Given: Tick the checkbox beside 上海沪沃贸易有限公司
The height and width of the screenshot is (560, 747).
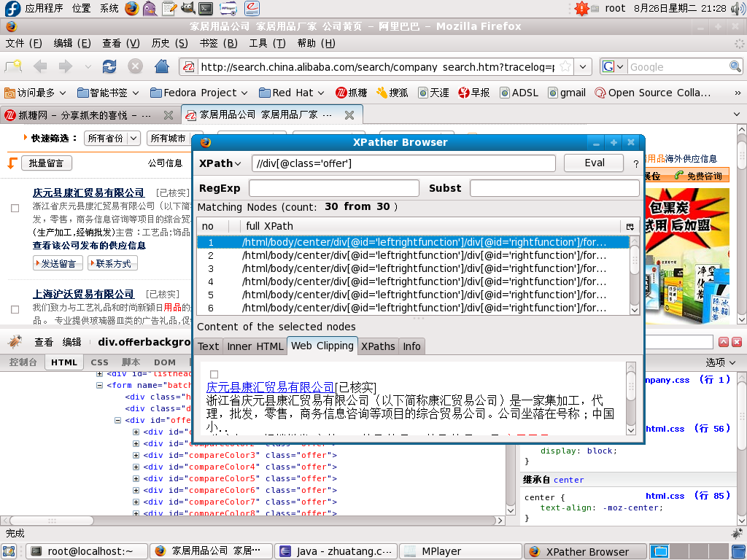Looking at the screenshot, I should (15, 309).
